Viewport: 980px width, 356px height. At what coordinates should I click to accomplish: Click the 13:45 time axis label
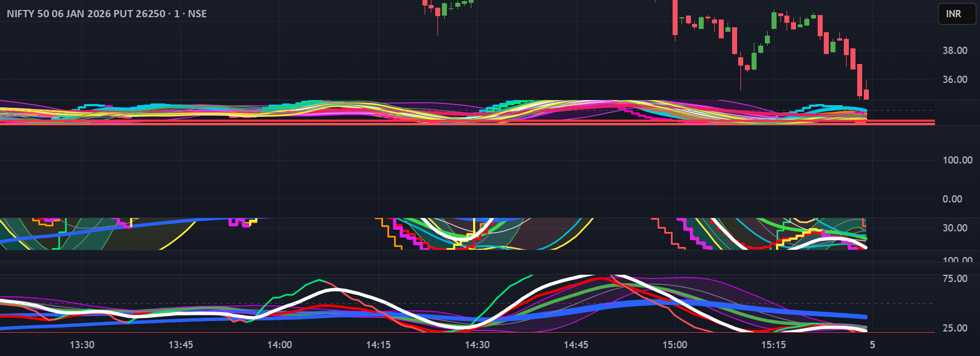[181, 345]
